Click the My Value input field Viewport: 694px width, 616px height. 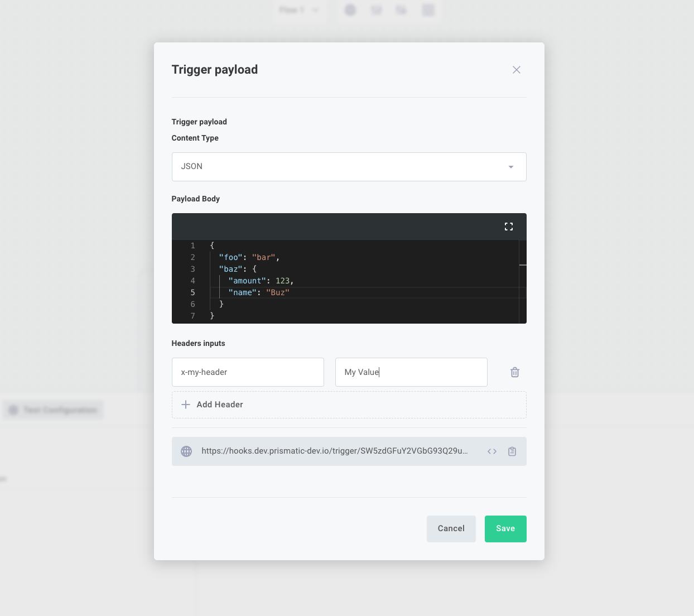pyautogui.click(x=411, y=372)
